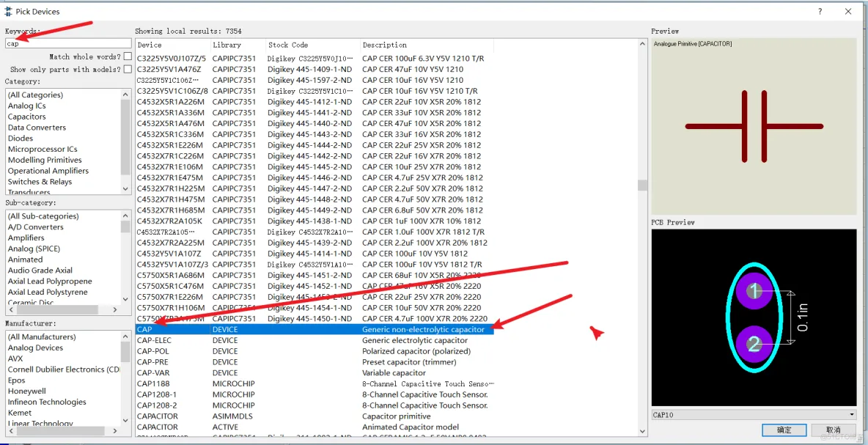Select Animated sub-category

click(x=25, y=260)
